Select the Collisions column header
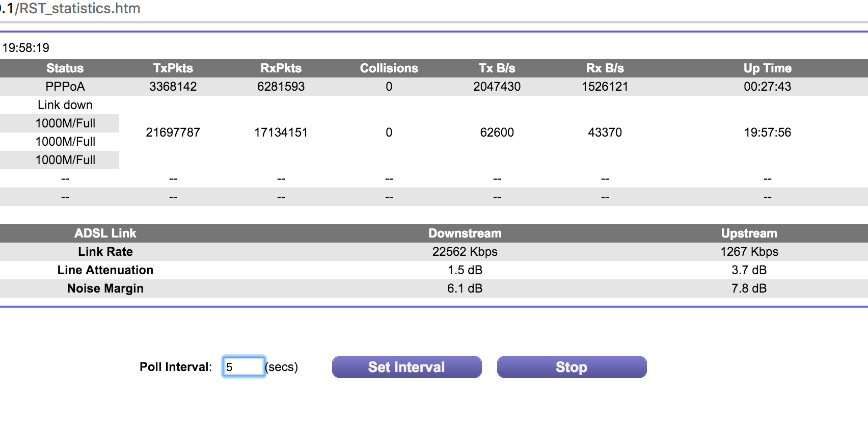 click(x=389, y=68)
